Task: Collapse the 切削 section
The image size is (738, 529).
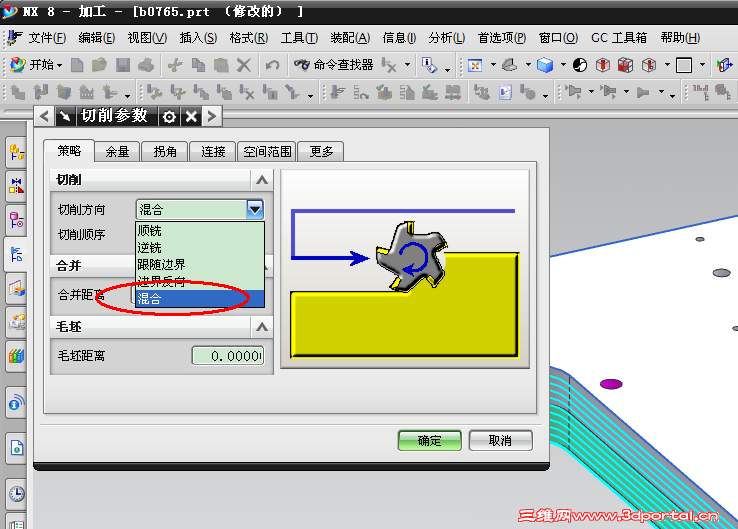Action: [x=262, y=180]
